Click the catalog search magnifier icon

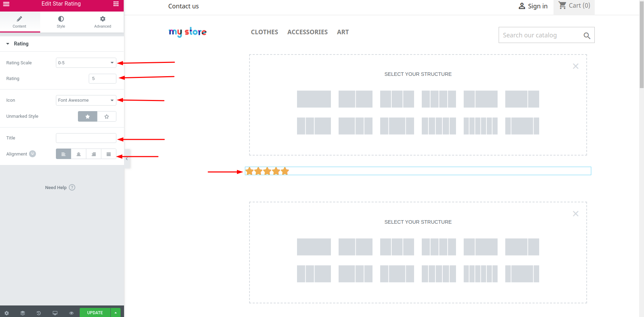point(587,36)
